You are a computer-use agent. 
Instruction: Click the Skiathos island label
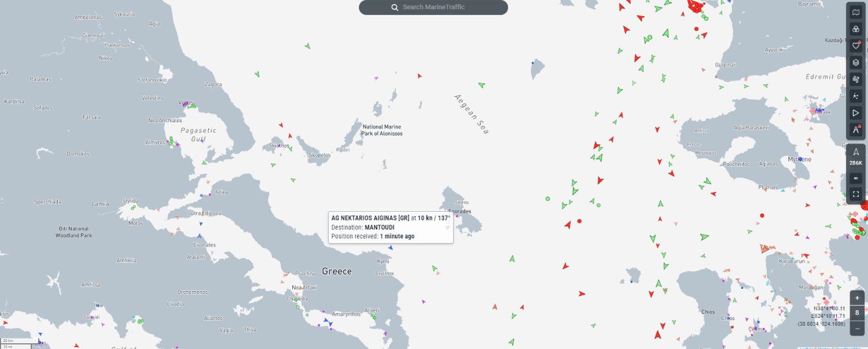[279, 146]
